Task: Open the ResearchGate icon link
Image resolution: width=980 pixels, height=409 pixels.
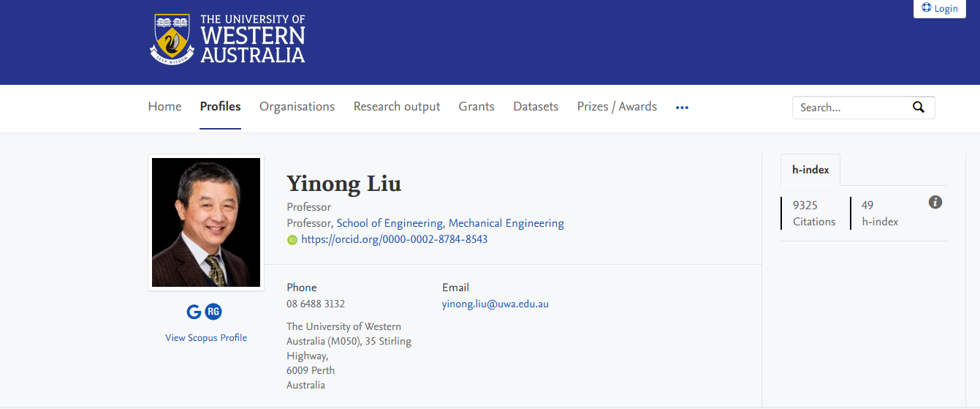Action: tap(213, 312)
